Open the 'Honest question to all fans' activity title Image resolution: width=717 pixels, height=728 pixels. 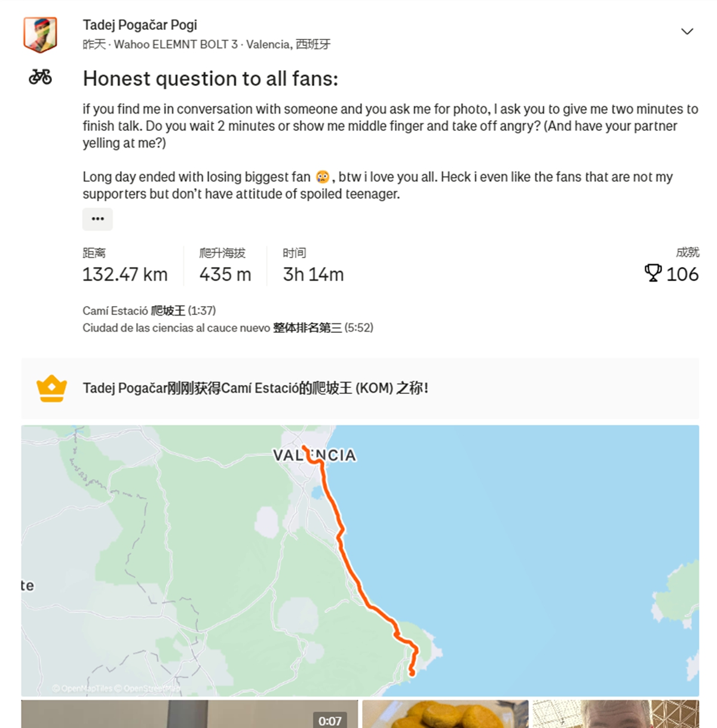point(210,78)
